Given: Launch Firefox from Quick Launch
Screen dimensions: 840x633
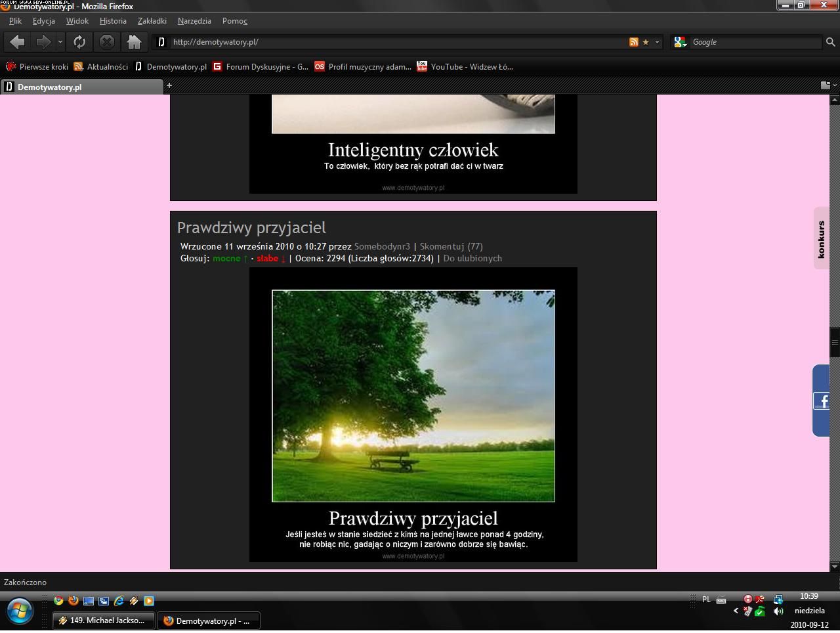Looking at the screenshot, I should [73, 601].
